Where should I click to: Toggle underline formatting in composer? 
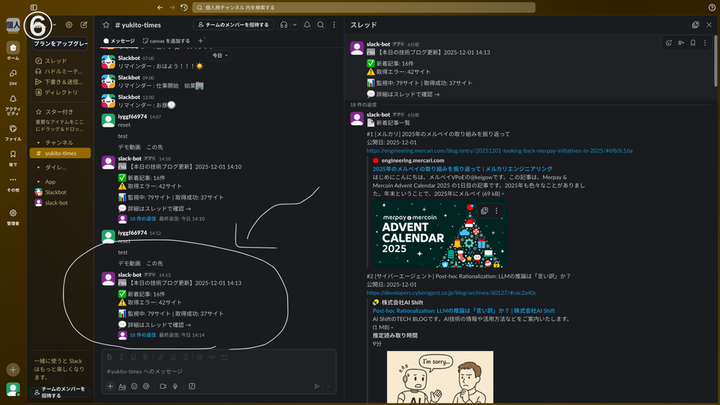[133, 357]
